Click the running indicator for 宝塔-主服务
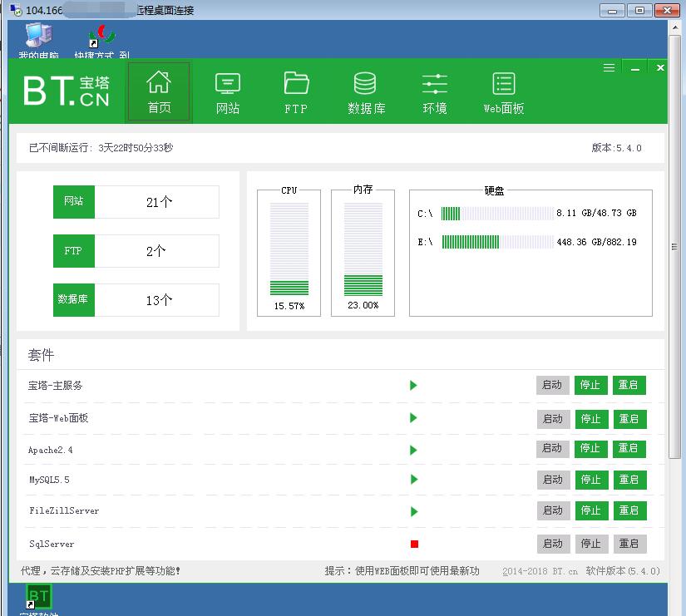 coord(413,386)
